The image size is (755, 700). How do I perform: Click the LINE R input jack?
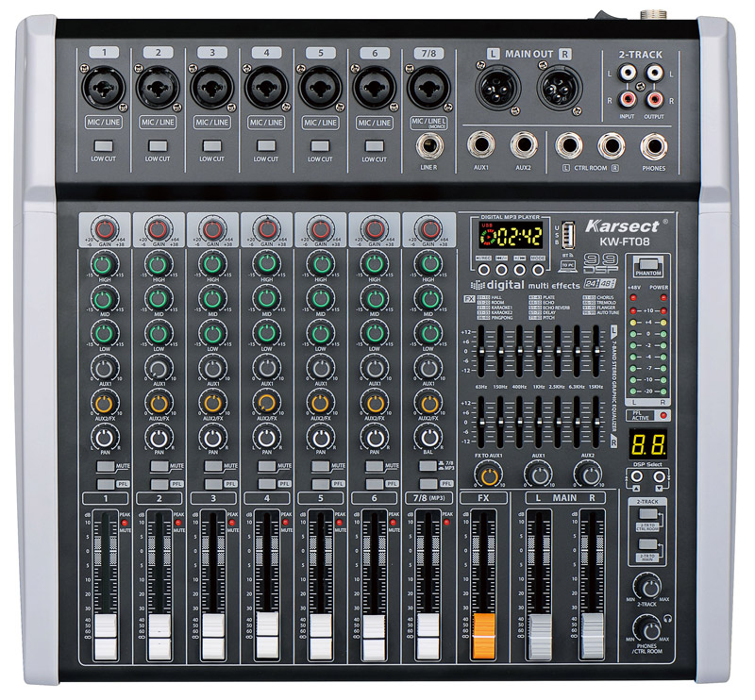point(429,146)
